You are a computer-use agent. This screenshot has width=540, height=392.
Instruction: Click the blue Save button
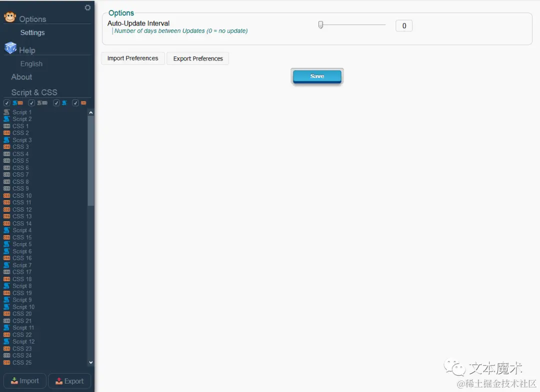[x=317, y=76]
